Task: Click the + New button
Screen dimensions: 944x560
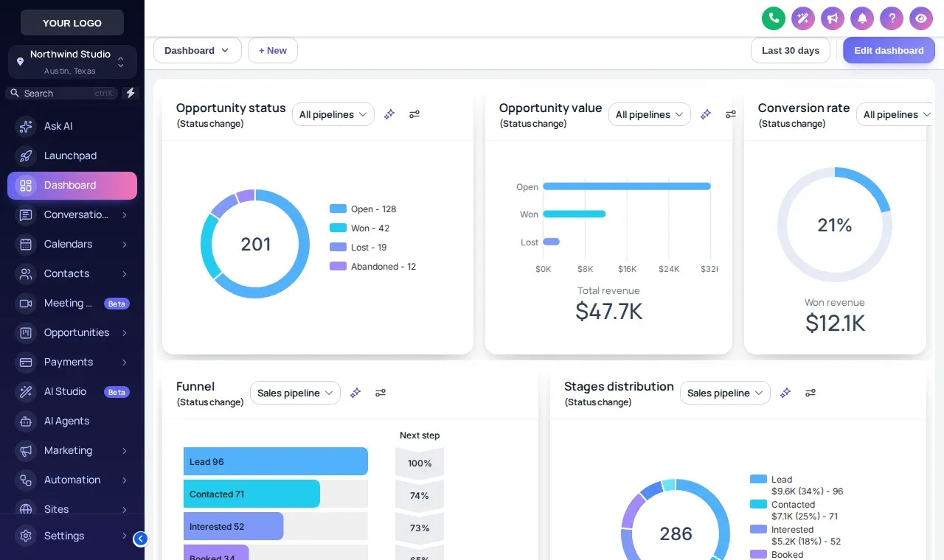Action: (273, 50)
